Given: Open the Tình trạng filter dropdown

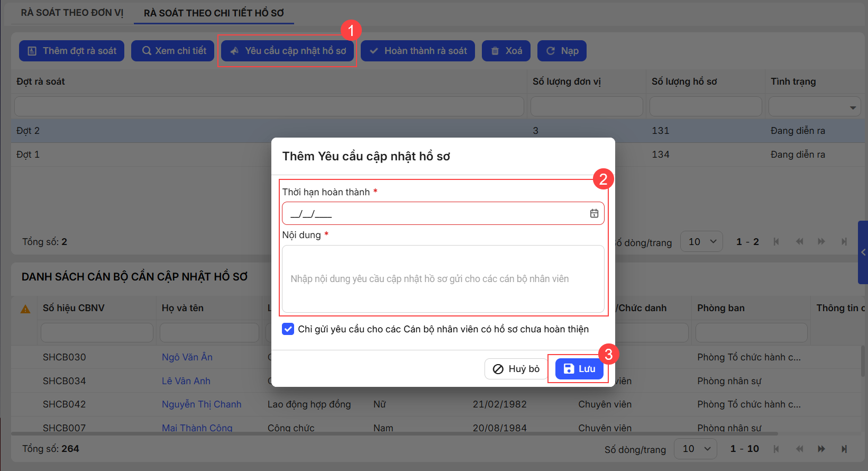Looking at the screenshot, I should (852, 107).
